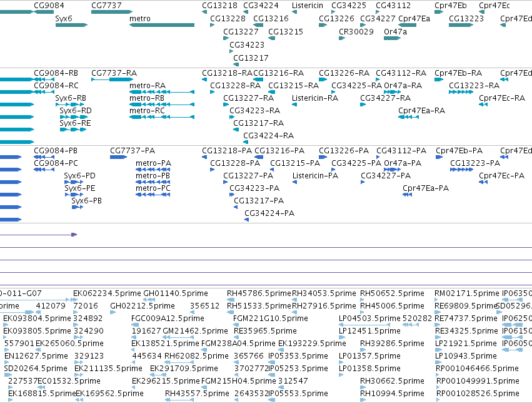Click the Syx6 gene label
This screenshot has height=403, width=532.
64,19
